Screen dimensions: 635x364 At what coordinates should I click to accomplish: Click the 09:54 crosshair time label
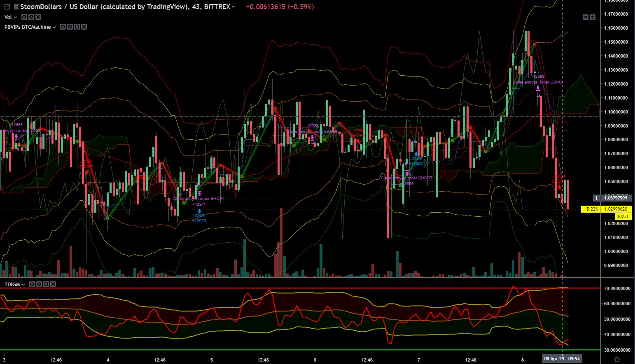click(x=574, y=359)
